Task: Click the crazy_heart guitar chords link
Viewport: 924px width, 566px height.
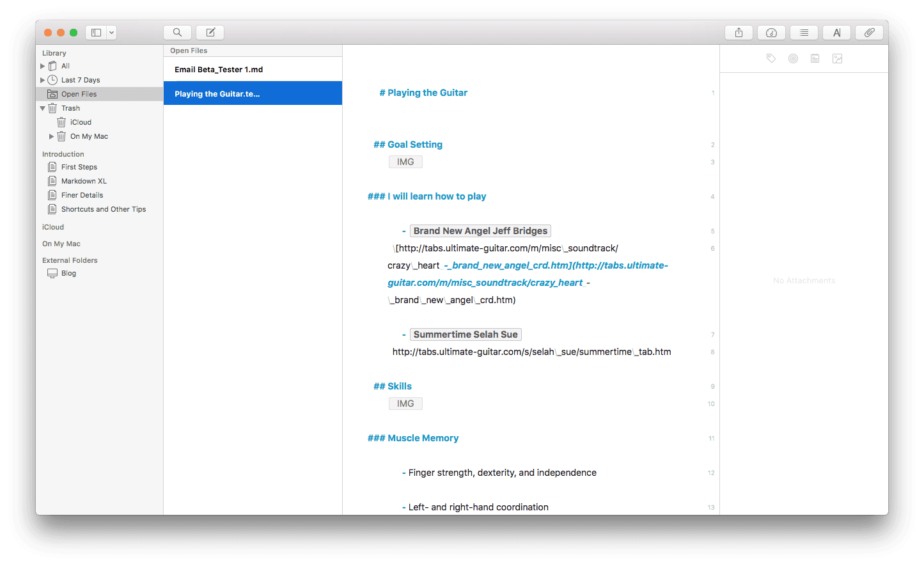Action: point(528,274)
